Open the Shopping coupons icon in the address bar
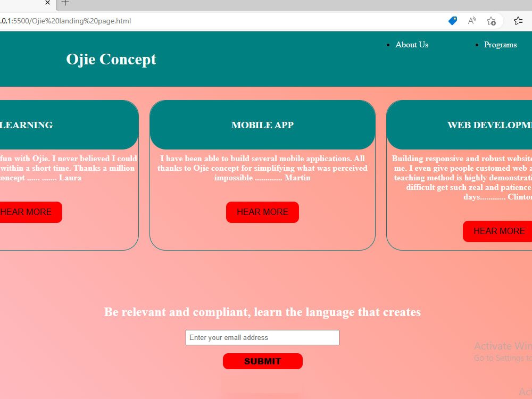The width and height of the screenshot is (532, 399). pyautogui.click(x=453, y=21)
